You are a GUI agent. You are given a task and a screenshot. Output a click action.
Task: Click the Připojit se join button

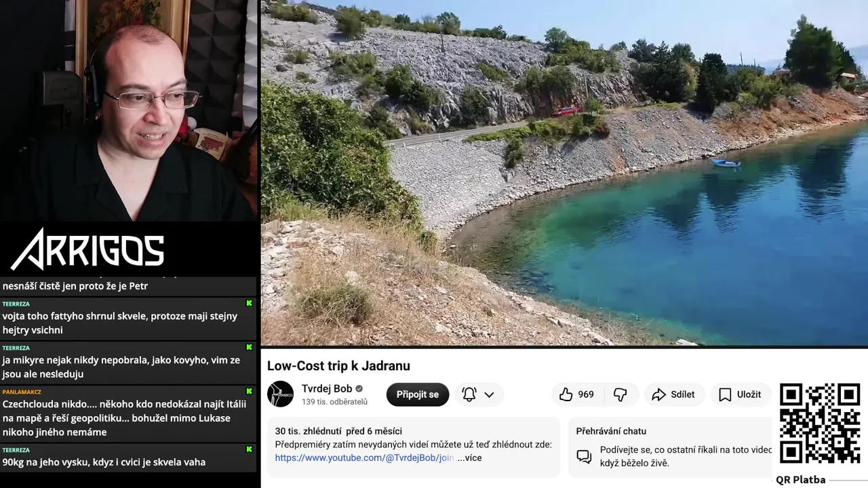tap(418, 394)
